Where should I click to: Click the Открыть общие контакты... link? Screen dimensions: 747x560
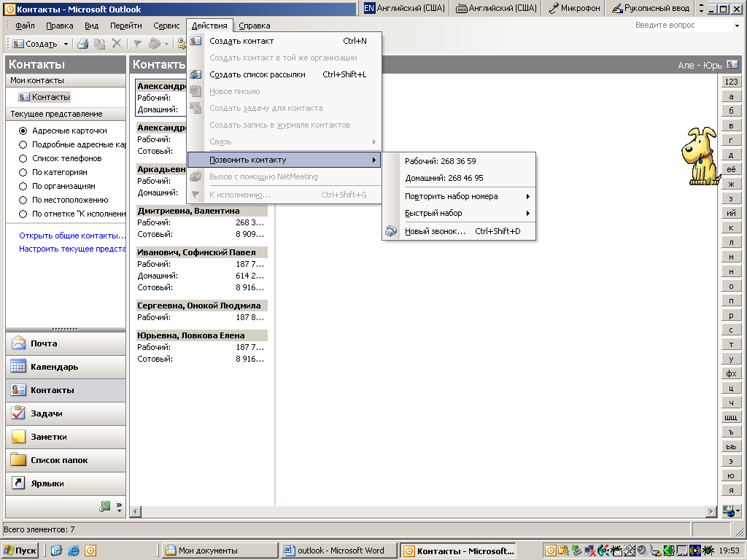[x=72, y=236]
